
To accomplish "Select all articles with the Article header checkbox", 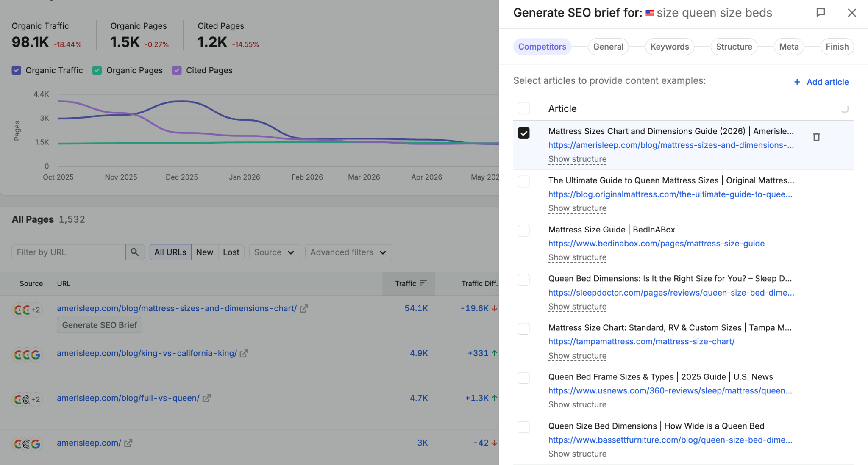I will tap(524, 108).
